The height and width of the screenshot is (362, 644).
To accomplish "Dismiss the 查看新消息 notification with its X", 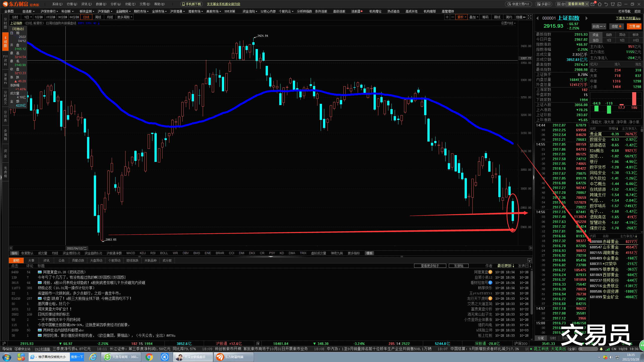I will click(x=587, y=4).
